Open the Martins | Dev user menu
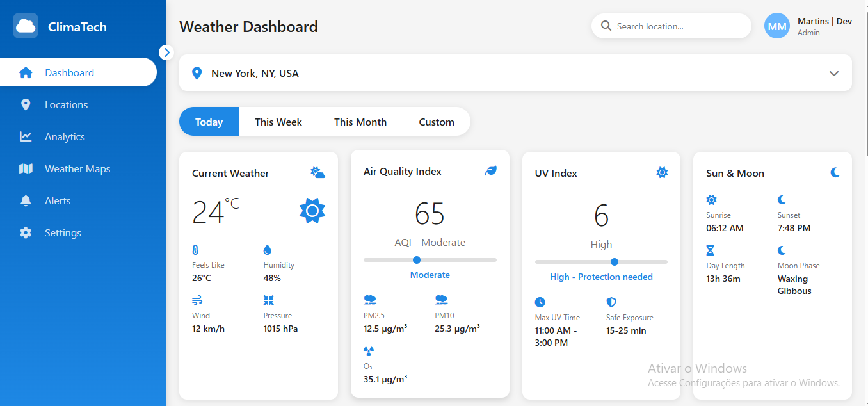 click(x=808, y=26)
